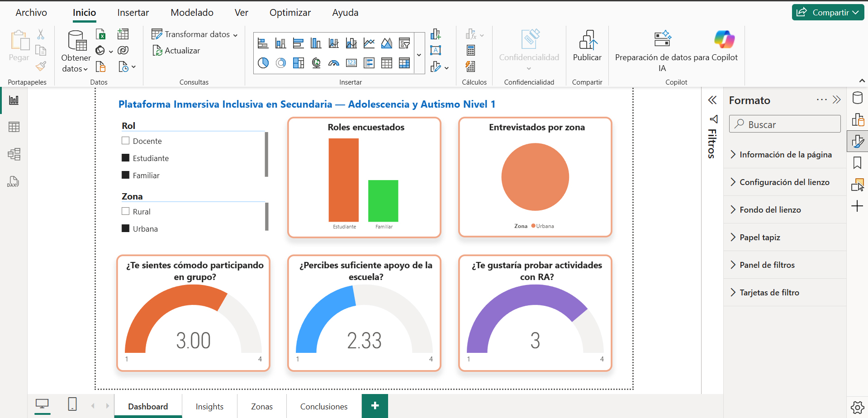Expand the Configuración del lienzo section
868x418 pixels.
point(784,182)
